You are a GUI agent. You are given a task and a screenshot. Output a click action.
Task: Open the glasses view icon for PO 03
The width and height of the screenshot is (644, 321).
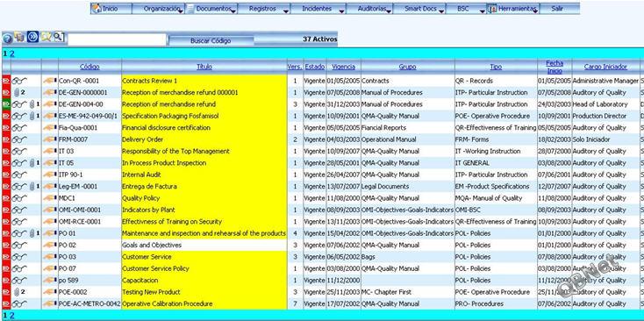pos(19,257)
